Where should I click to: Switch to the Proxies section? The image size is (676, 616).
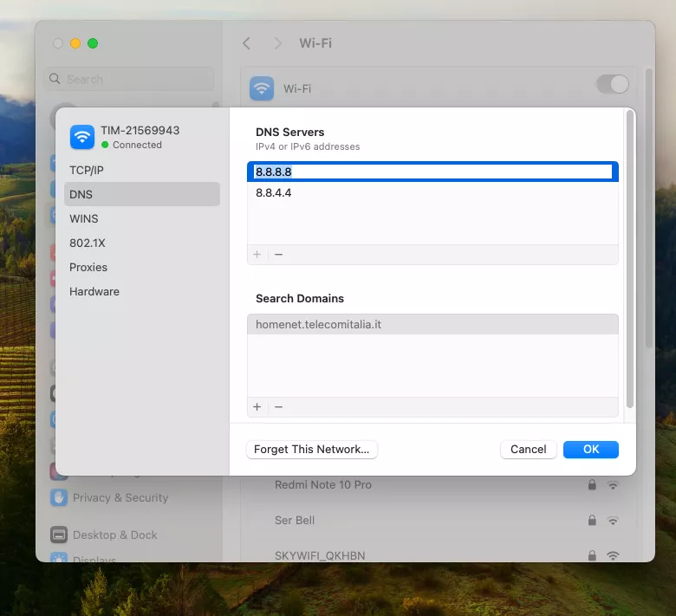click(x=88, y=268)
